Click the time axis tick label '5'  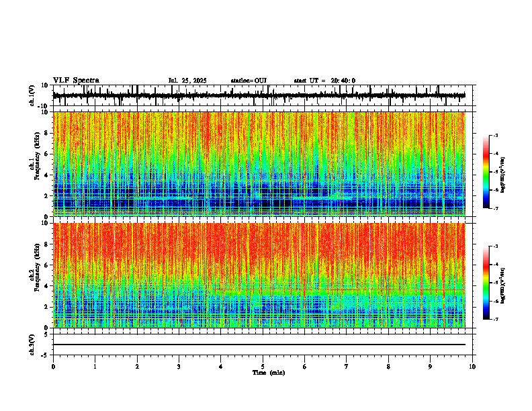point(263,367)
